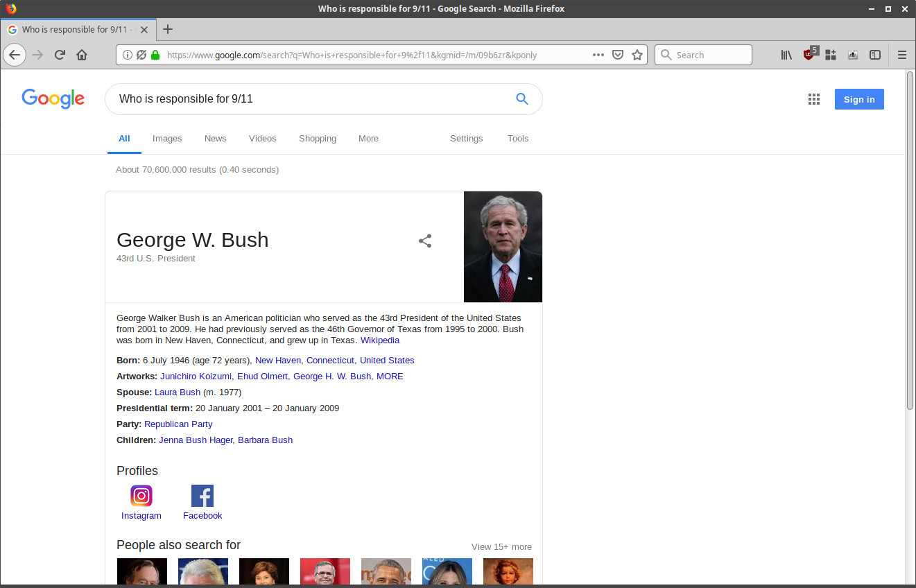Viewport: 916px width, 588px height.
Task: Switch to the Videos tab
Action: [263, 139]
